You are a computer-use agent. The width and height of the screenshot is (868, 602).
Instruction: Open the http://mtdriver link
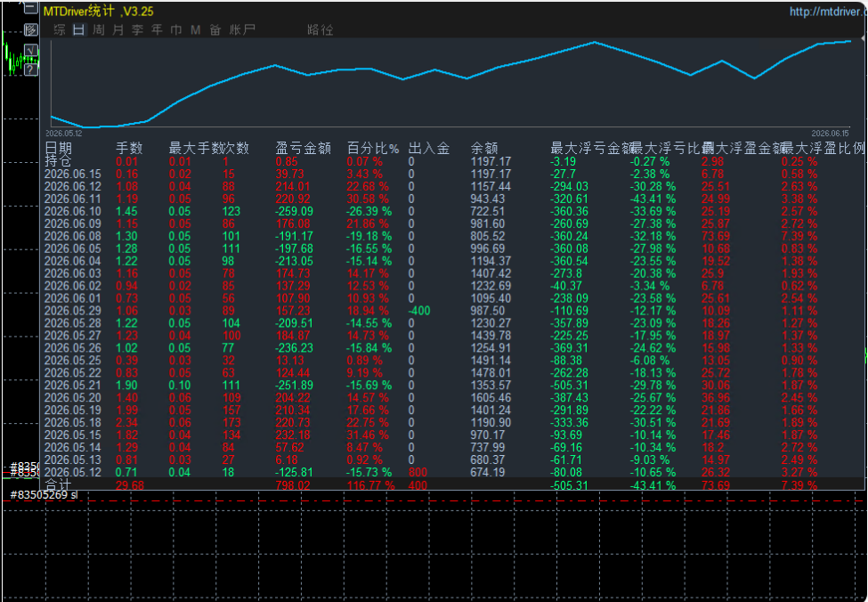click(x=828, y=12)
